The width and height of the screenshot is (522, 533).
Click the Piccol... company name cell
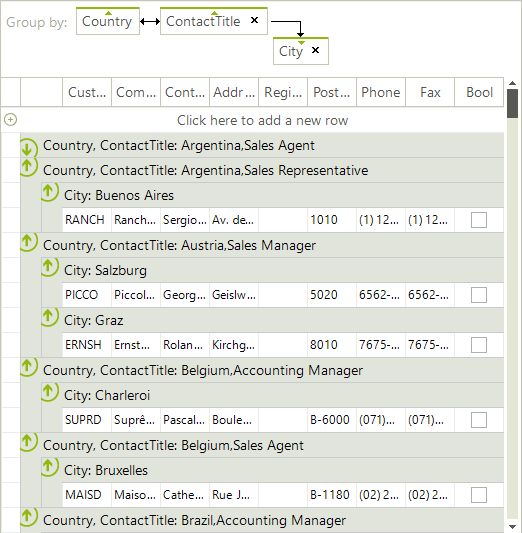pyautogui.click(x=136, y=295)
